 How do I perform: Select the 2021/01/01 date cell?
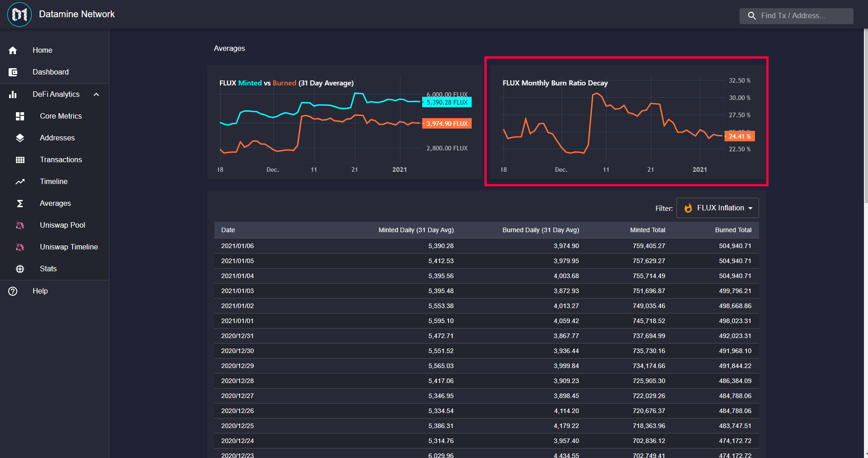(x=237, y=321)
